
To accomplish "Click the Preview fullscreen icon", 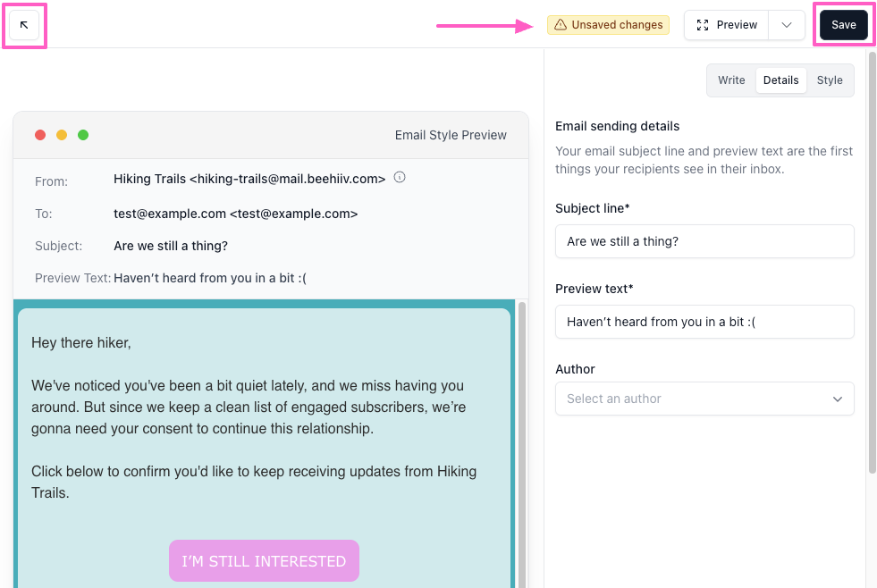I will click(x=703, y=25).
